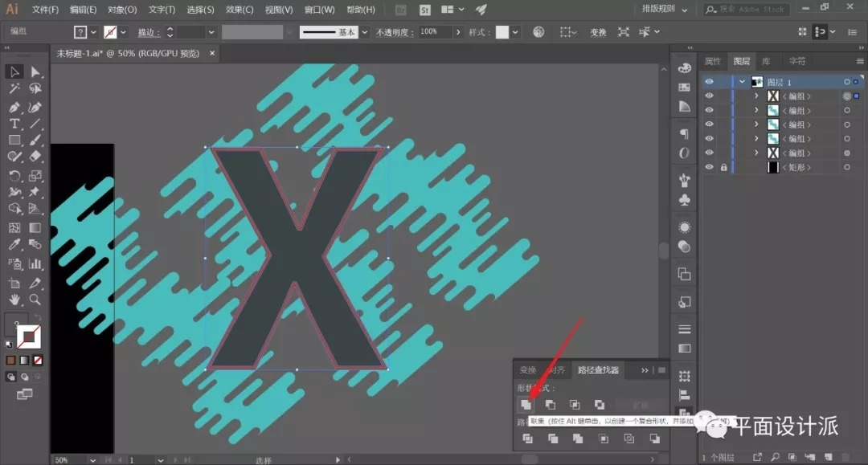868x465 pixels.
Task: Select the Type tool
Action: (14, 124)
